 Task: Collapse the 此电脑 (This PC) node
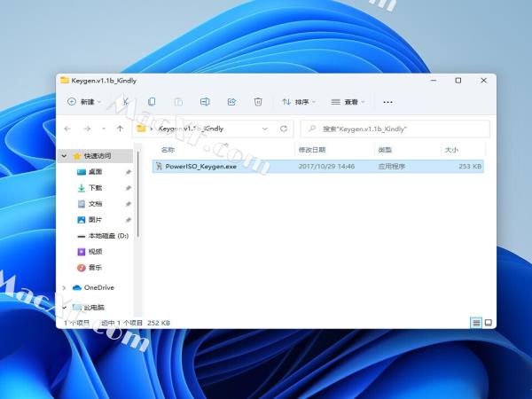[64, 308]
